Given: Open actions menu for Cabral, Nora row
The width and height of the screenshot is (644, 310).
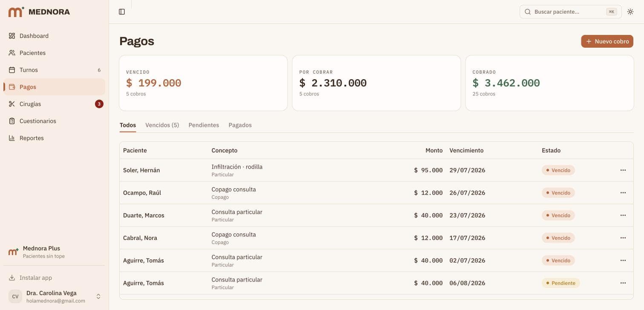Looking at the screenshot, I should tap(623, 238).
